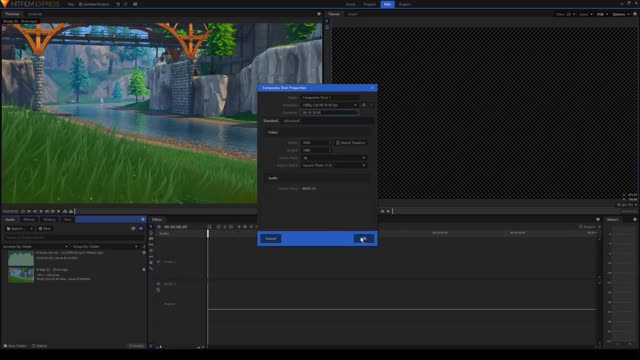
Task: Toggle loop playback in the Trimmer
Action: pyautogui.click(x=23, y=211)
